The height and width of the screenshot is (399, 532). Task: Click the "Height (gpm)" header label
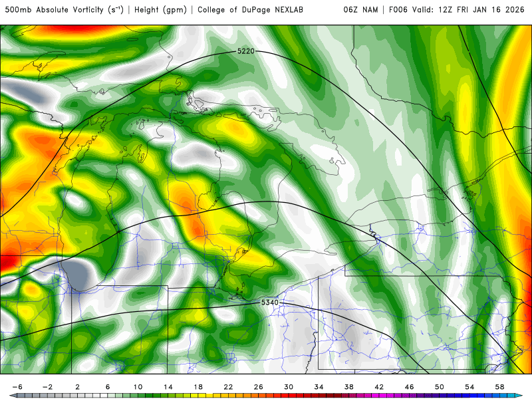coord(160,10)
